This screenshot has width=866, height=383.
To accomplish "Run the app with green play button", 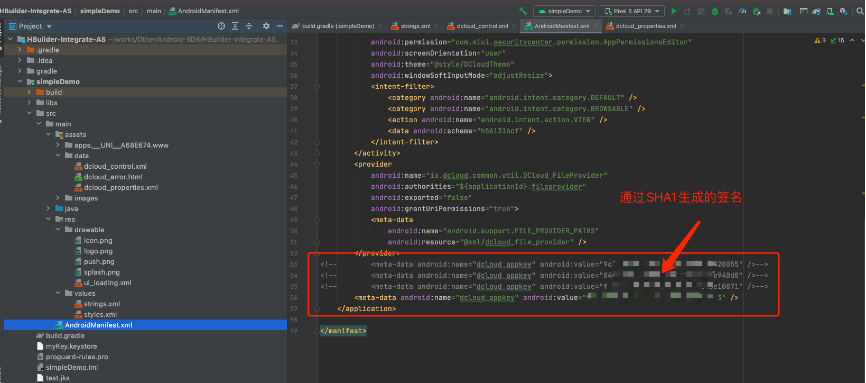I will tap(674, 11).
